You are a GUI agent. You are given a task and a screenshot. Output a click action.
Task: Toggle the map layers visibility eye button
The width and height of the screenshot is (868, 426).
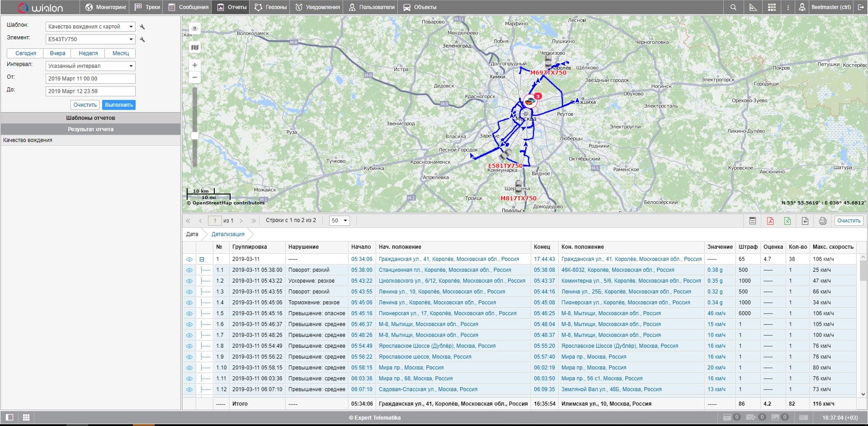coord(195,28)
